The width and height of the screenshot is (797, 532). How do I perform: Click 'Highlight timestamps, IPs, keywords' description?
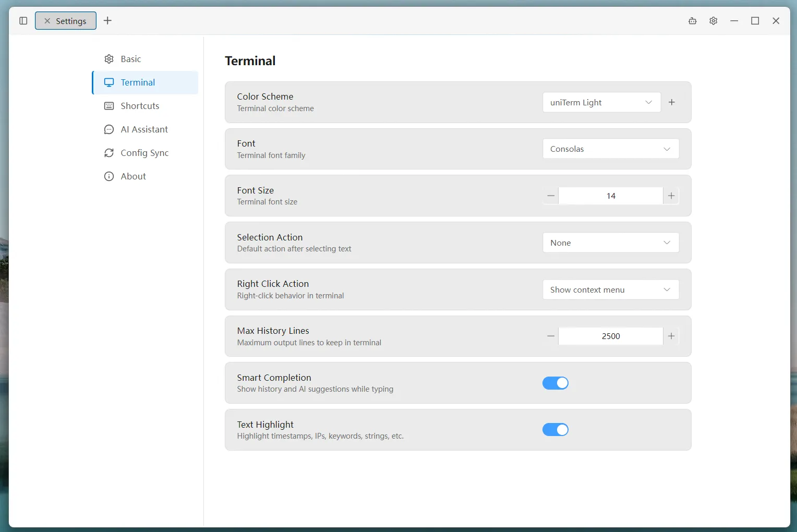320,436
